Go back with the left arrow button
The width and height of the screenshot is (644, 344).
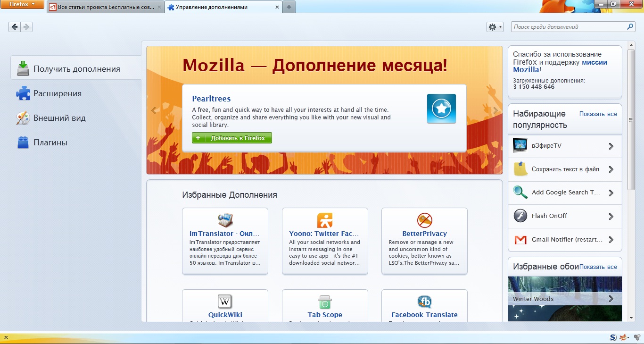(x=15, y=27)
